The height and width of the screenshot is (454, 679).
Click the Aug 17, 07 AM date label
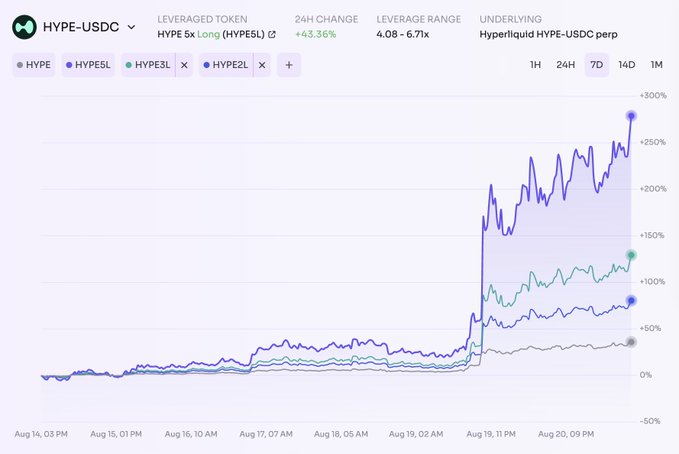pos(266,434)
